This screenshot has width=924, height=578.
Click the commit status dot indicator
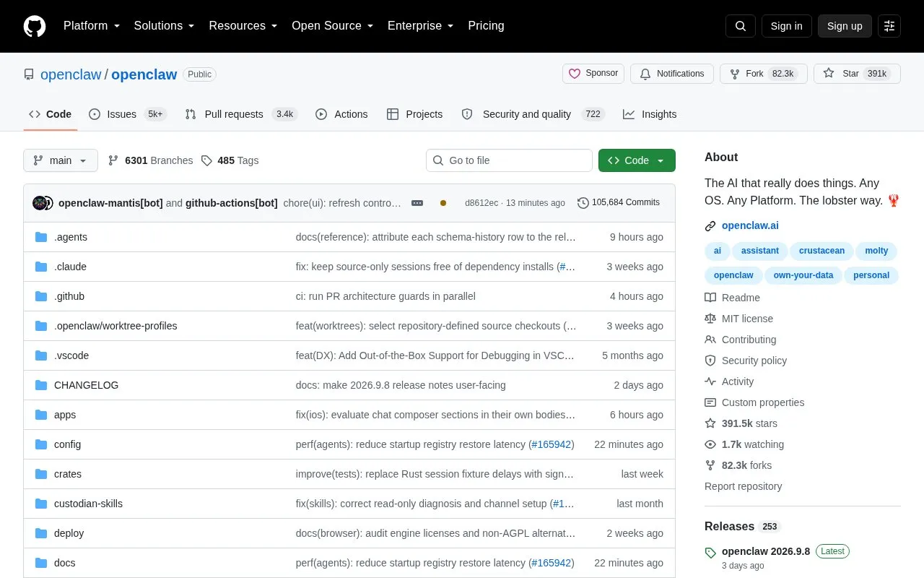click(443, 203)
